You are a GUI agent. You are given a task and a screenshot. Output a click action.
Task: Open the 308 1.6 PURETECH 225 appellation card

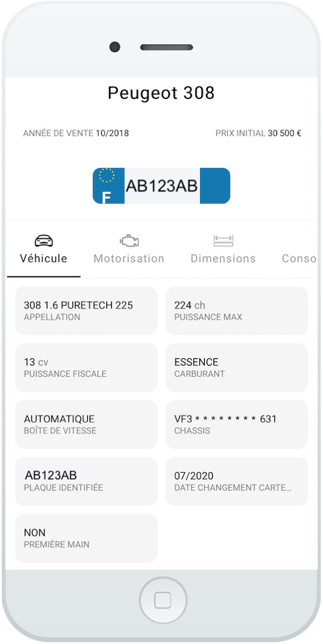click(86, 311)
